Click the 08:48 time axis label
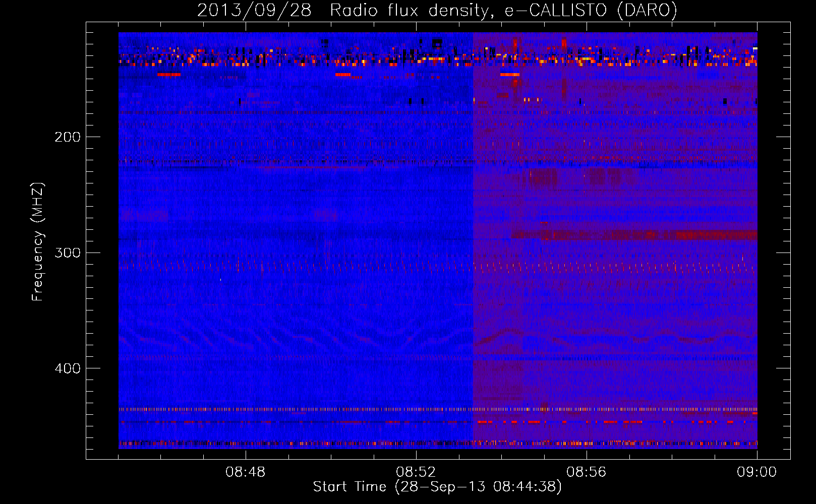816x504 pixels. click(246, 472)
